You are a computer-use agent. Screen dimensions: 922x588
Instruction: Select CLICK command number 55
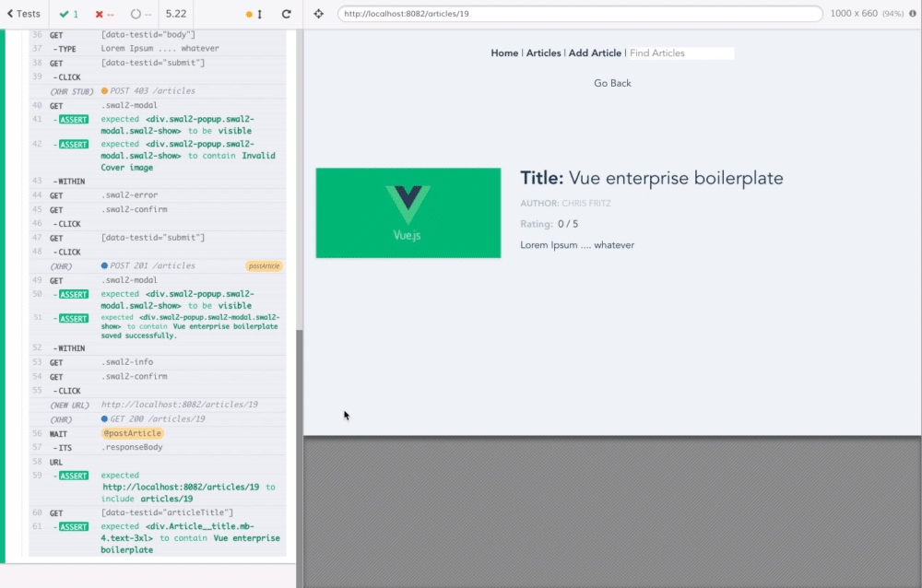click(x=158, y=391)
